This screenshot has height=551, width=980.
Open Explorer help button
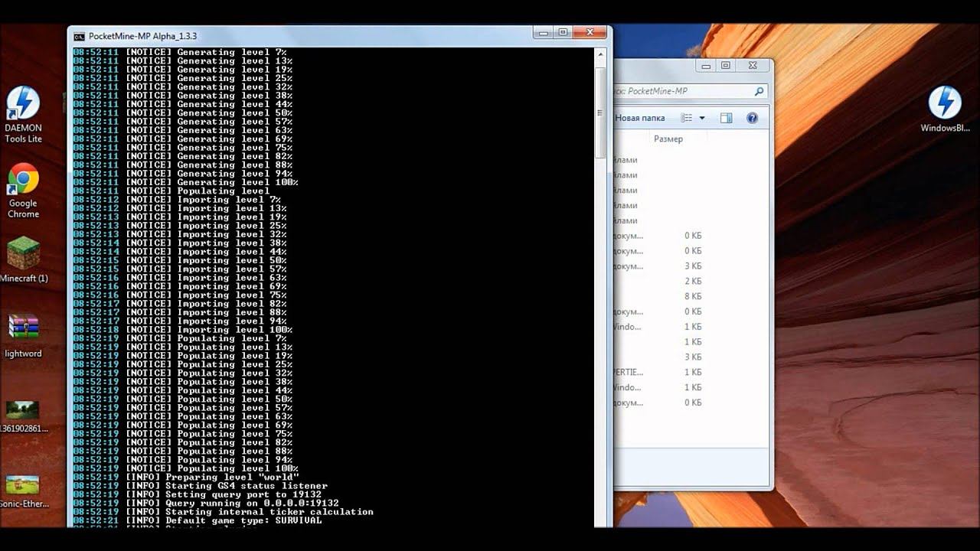pos(752,118)
